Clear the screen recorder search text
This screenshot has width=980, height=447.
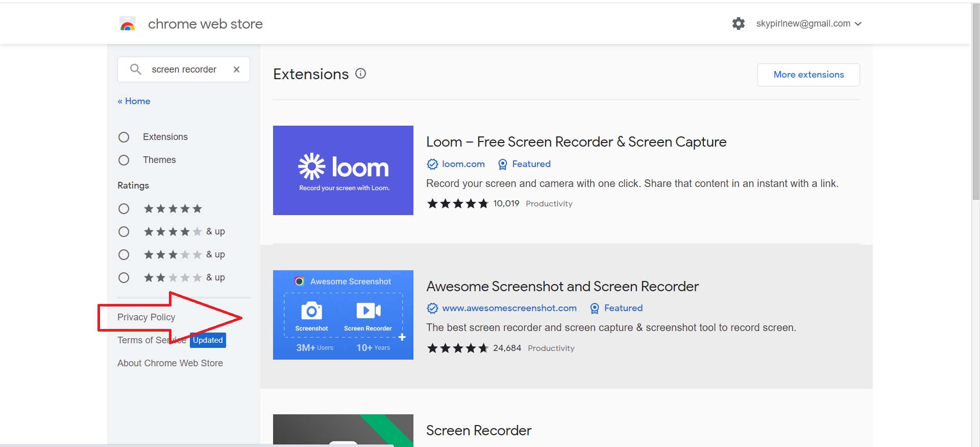click(x=236, y=69)
